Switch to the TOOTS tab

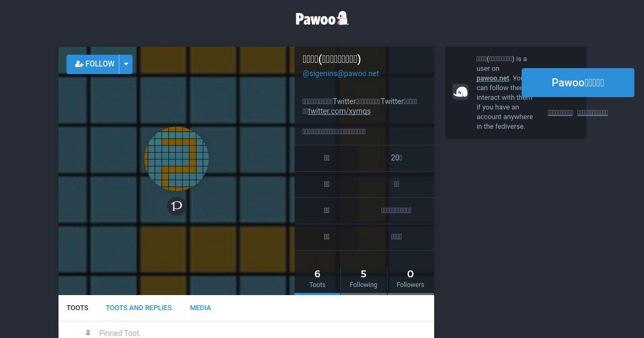77,308
